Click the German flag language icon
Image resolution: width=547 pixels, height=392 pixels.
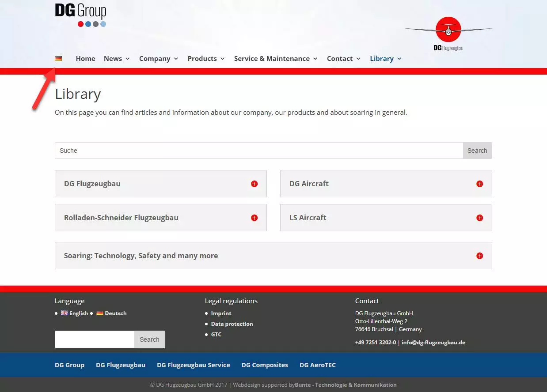[x=58, y=58]
